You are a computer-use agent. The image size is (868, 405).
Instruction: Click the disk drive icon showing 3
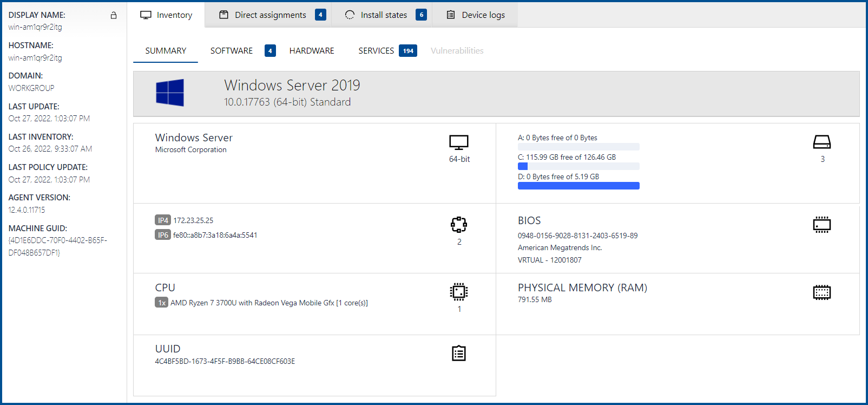pos(821,142)
